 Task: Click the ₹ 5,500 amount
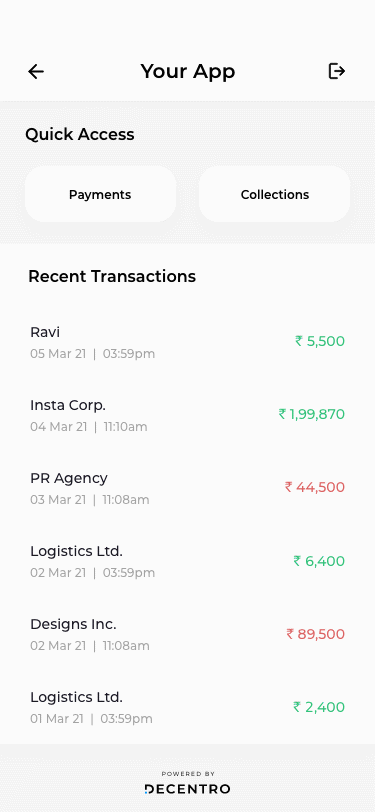[320, 341]
